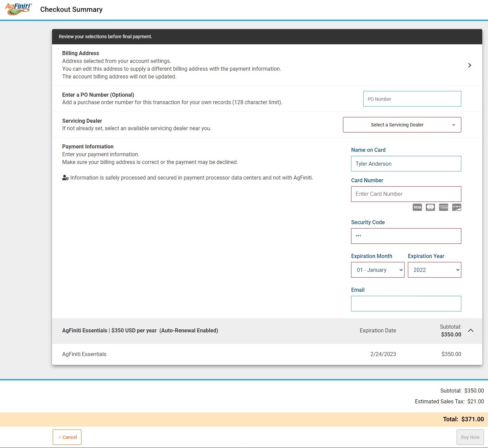Click the Buy Now button

470,437
